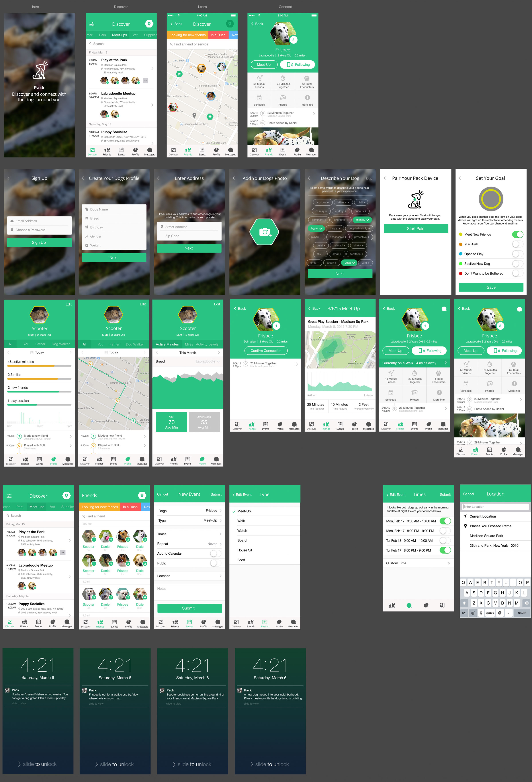Screen dimensions: 532x782
Task: Turn on the Don't Want to be Bothered switch
Action: click(517, 273)
